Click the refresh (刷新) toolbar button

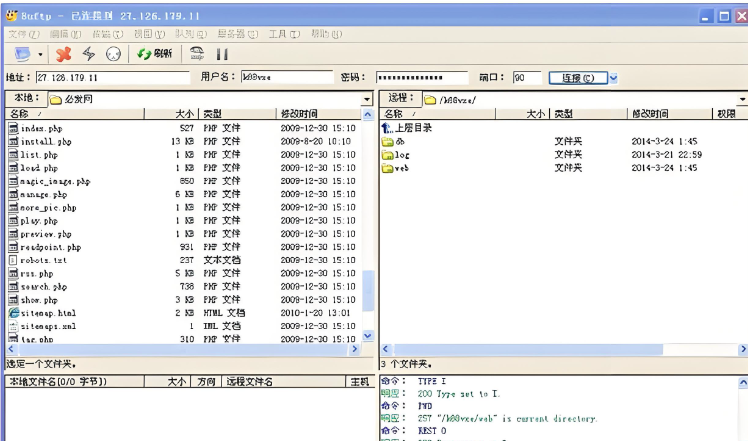[x=155, y=54]
